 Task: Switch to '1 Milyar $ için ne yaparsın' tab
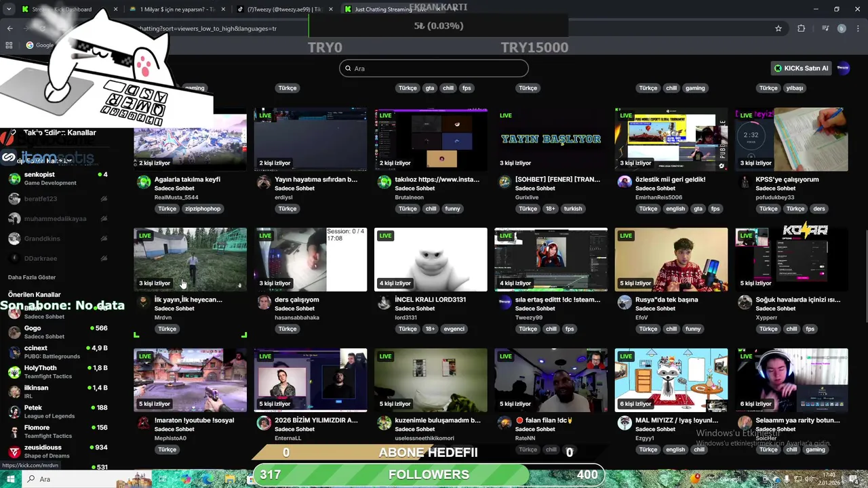tap(176, 9)
